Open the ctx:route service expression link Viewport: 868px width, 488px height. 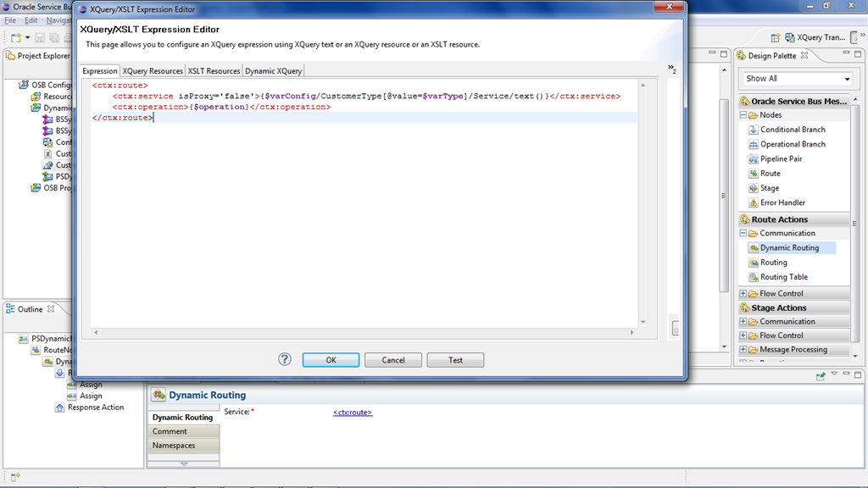pyautogui.click(x=352, y=413)
